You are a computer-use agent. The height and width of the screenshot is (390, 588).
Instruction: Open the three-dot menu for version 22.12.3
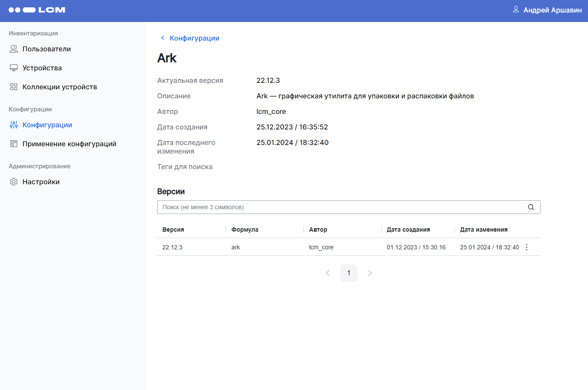point(527,247)
